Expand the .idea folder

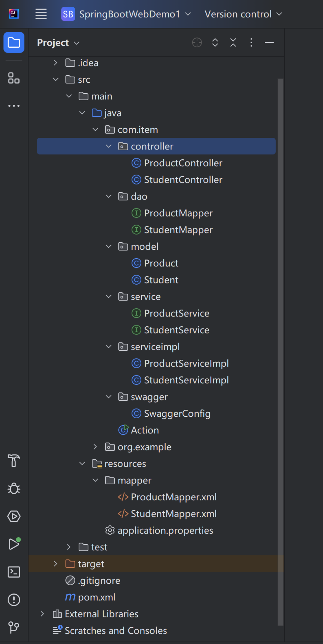[56, 63]
